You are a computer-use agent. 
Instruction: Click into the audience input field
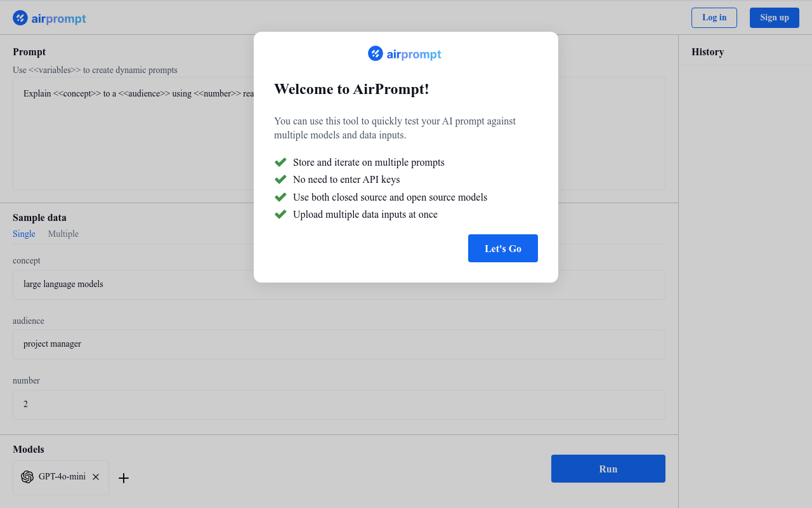point(339,344)
